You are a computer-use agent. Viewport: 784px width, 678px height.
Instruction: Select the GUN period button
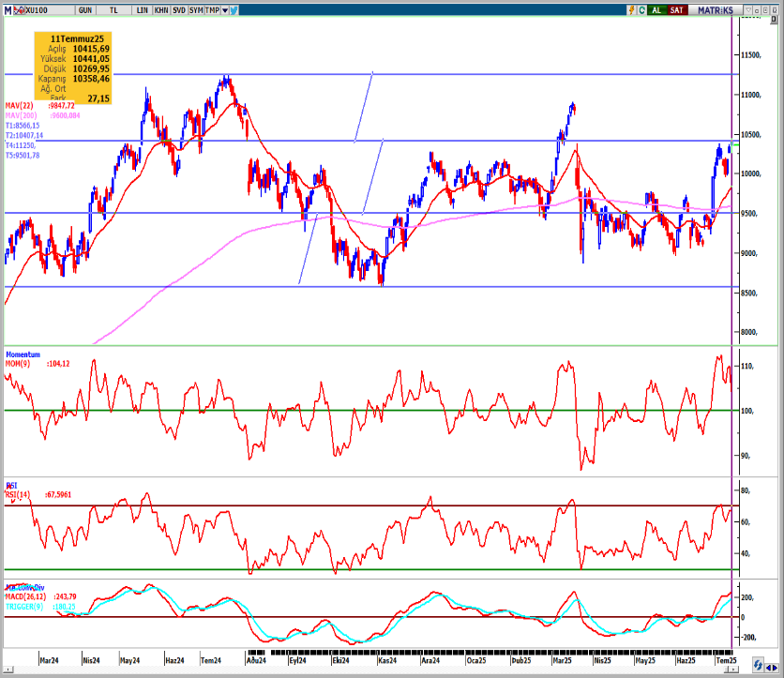click(85, 10)
